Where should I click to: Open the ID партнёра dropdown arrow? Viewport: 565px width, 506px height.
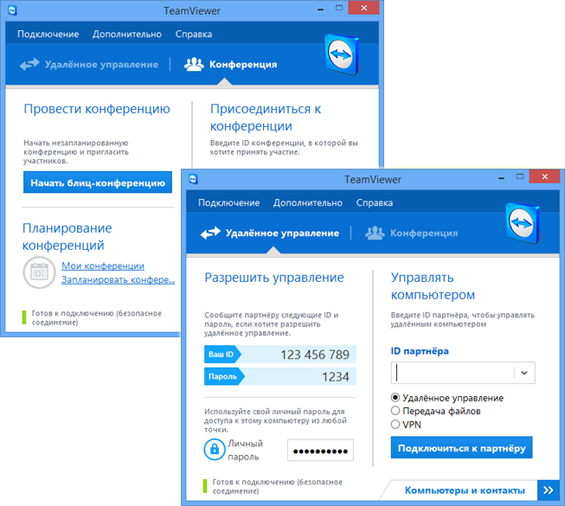(524, 373)
